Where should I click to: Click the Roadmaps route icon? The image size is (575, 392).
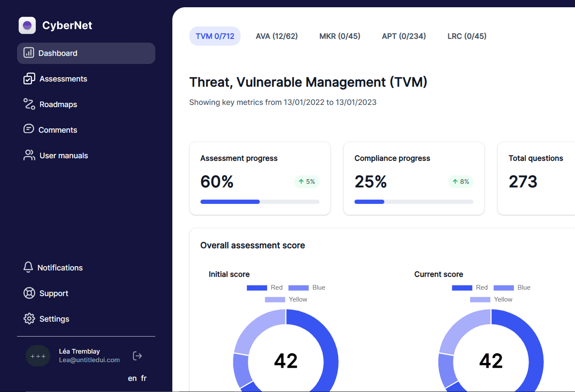coord(29,104)
